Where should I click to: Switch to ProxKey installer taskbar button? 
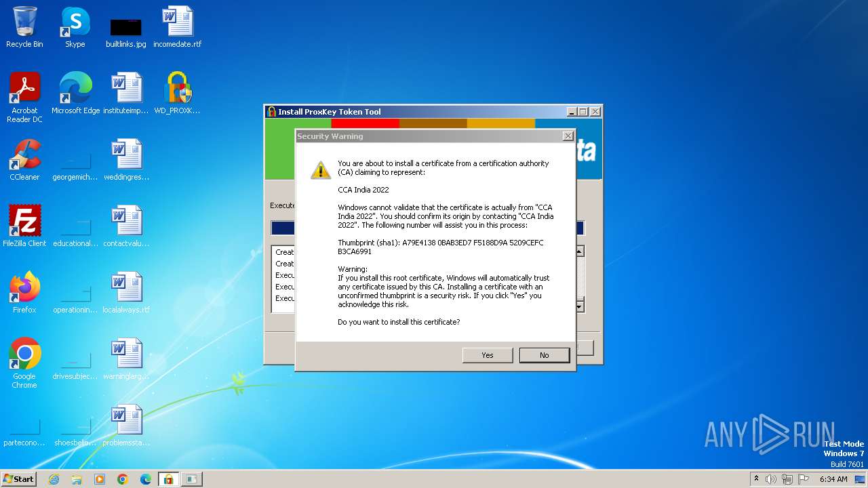click(168, 479)
